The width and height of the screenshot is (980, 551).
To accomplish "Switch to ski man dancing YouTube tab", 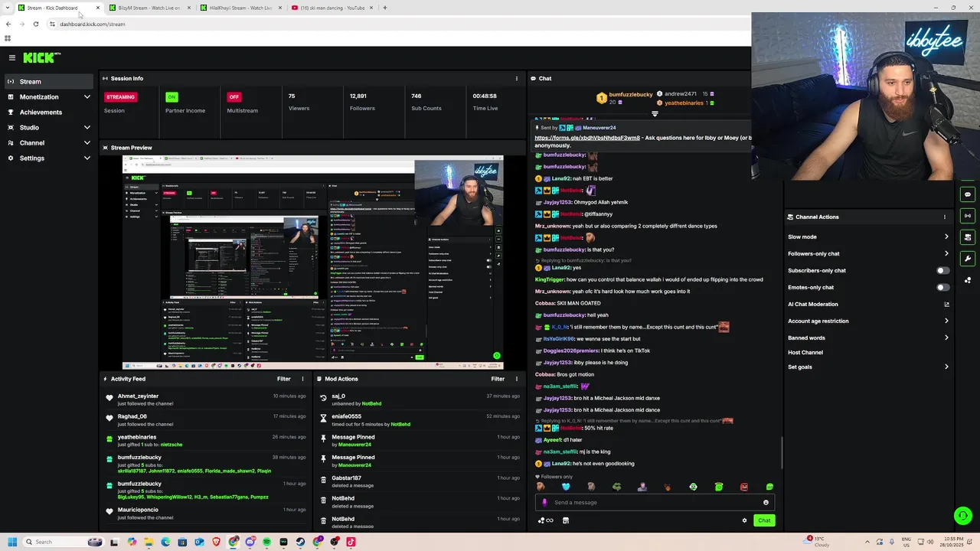I will point(332,8).
